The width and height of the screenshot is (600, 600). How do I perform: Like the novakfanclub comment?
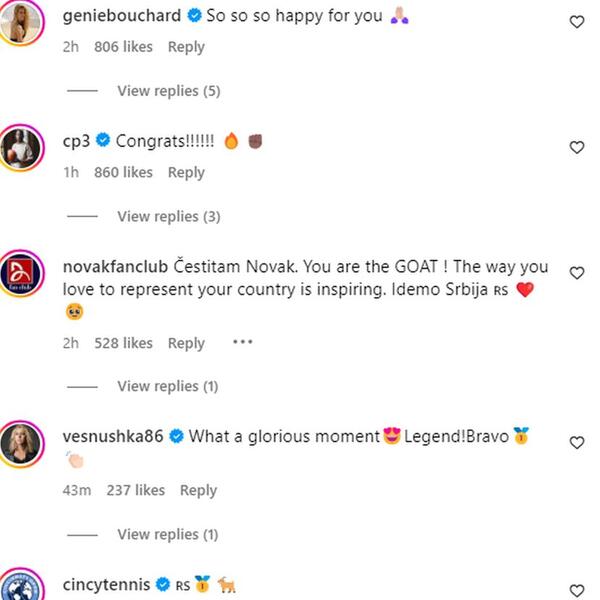[x=576, y=272]
